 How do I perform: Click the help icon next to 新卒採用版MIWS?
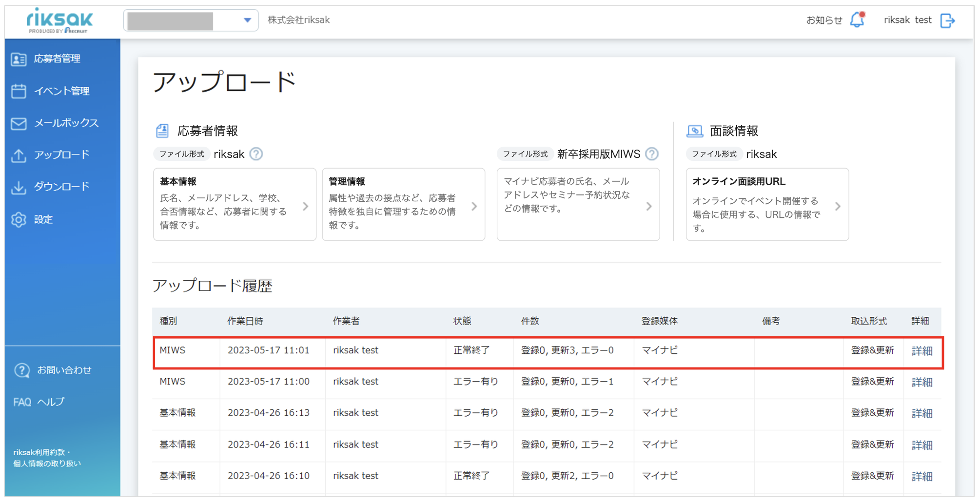pyautogui.click(x=651, y=154)
